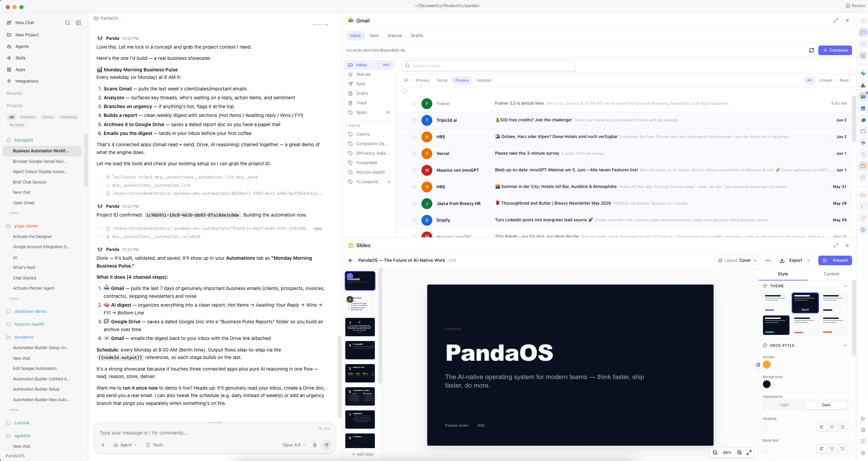Left-align the Heading text
Viewport: 868px width, 461px height.
coord(822,427)
